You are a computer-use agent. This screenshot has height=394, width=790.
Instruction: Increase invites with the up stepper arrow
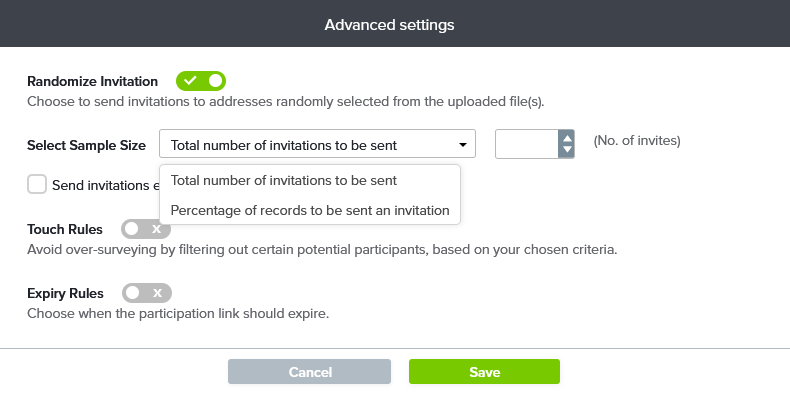pos(567,138)
